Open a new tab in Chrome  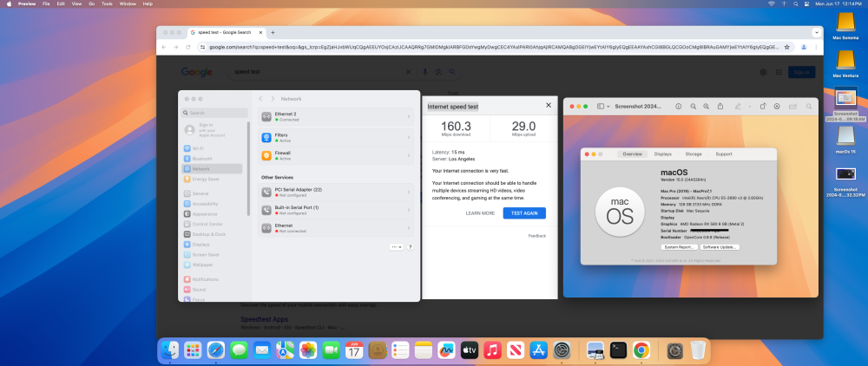273,33
